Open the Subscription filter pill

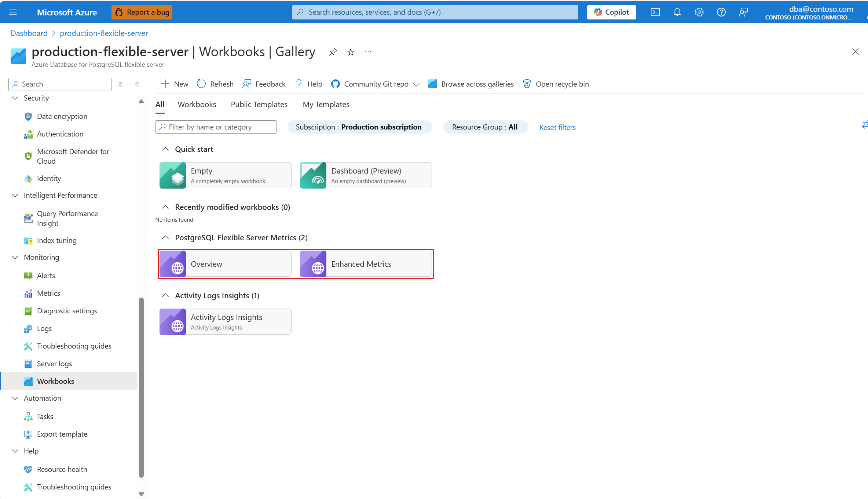click(x=359, y=127)
